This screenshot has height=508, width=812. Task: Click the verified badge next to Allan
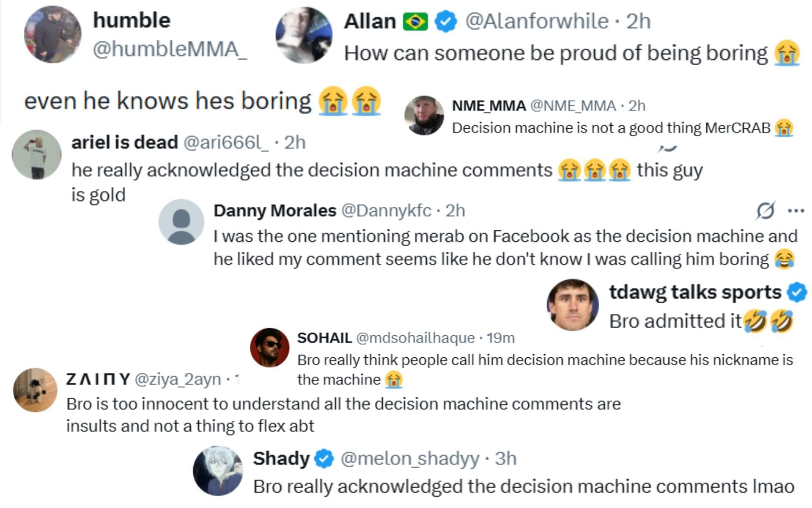(x=445, y=22)
